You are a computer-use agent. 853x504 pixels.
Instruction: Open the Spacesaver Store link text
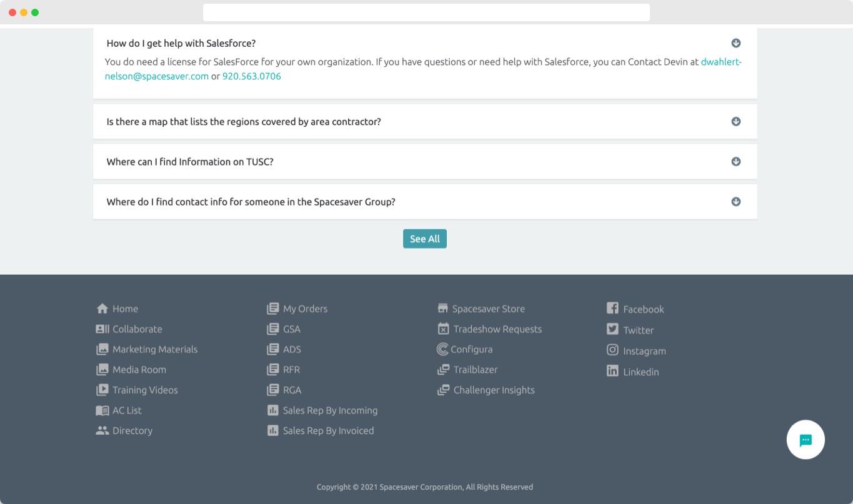pos(489,309)
